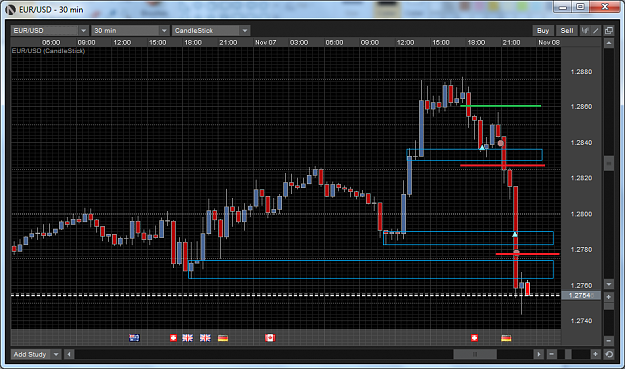
Task: Click the 1.2880 price axis label
Action: (x=582, y=72)
